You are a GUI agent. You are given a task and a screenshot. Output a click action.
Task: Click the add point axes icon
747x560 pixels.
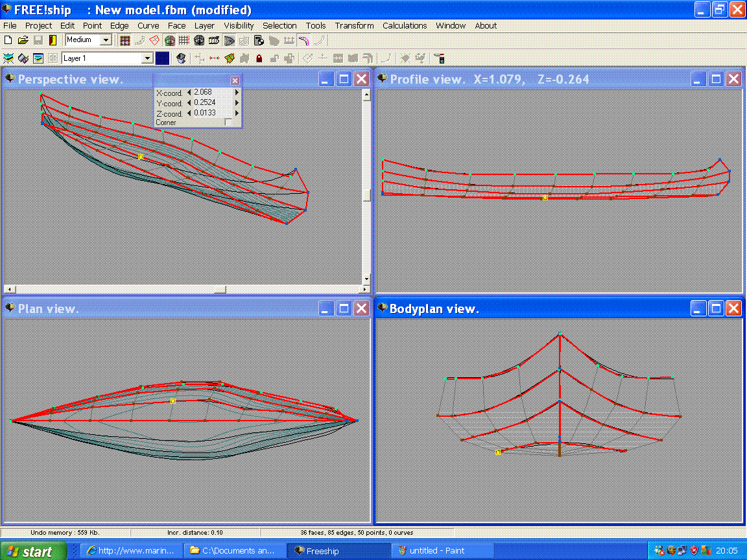click(200, 58)
